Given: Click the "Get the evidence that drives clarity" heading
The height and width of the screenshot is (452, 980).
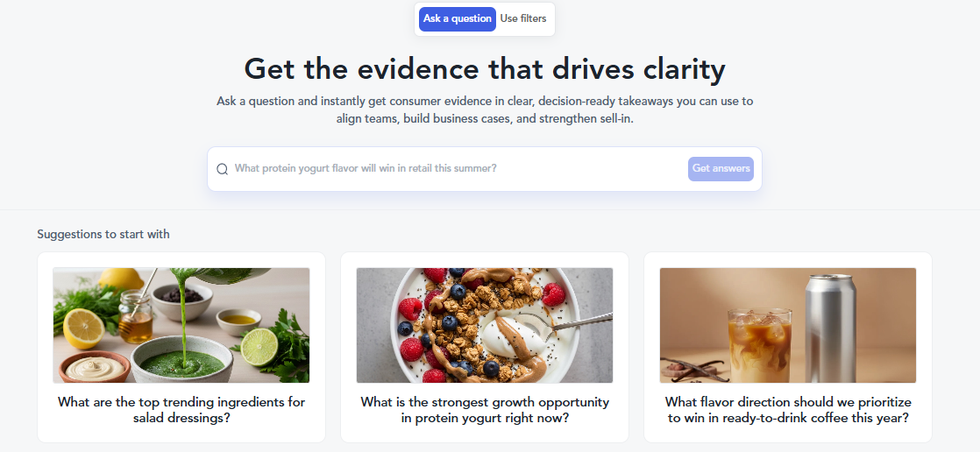Looking at the screenshot, I should 485,68.
